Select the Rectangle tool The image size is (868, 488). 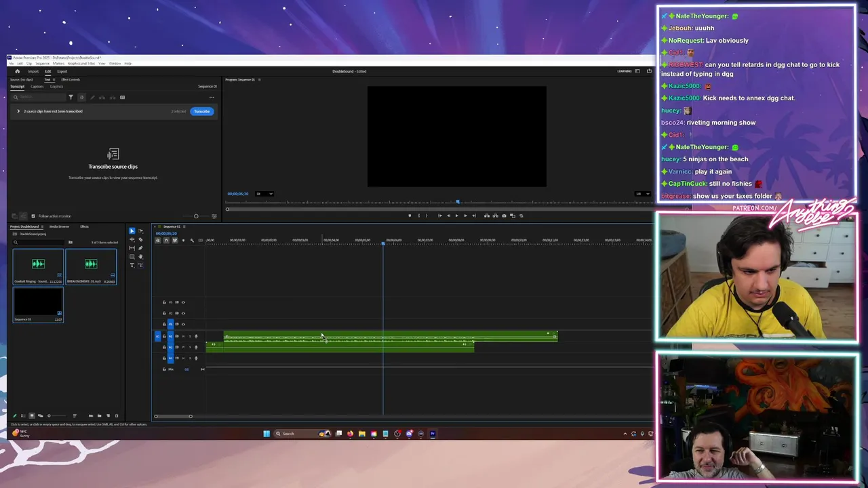pyautogui.click(x=132, y=257)
